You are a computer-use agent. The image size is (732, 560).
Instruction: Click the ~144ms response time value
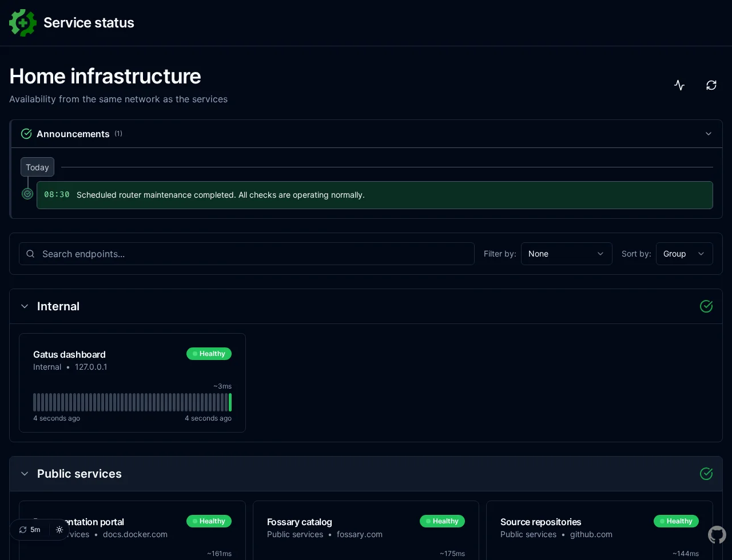coord(685,554)
